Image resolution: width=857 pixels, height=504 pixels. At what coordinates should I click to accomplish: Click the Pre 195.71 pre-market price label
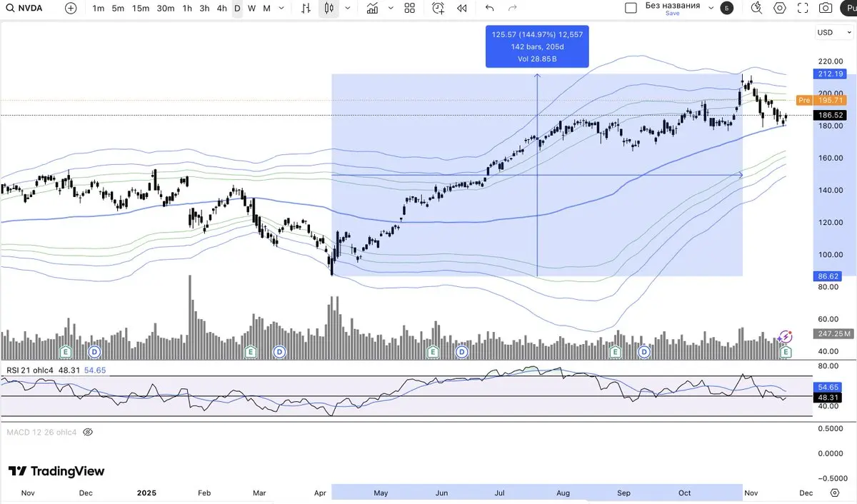(820, 101)
